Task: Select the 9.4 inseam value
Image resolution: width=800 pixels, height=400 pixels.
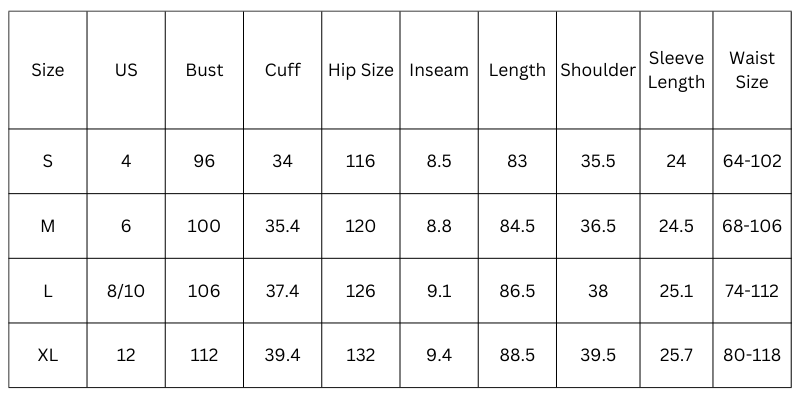Action: 439,355
